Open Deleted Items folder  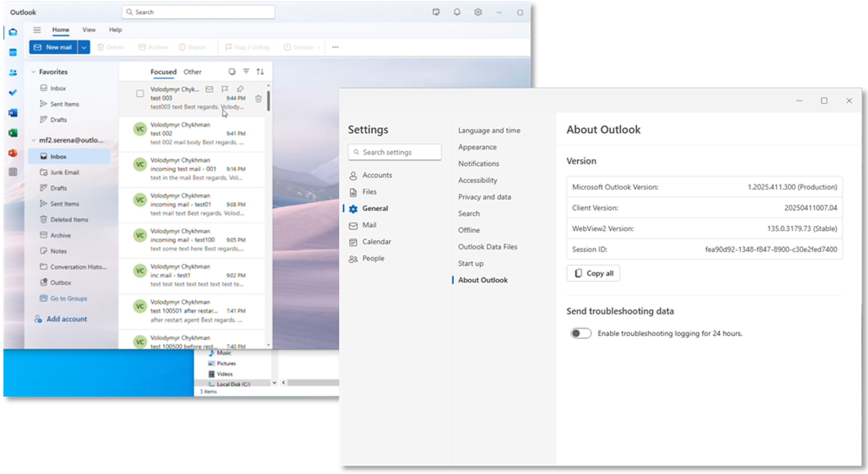coord(64,220)
